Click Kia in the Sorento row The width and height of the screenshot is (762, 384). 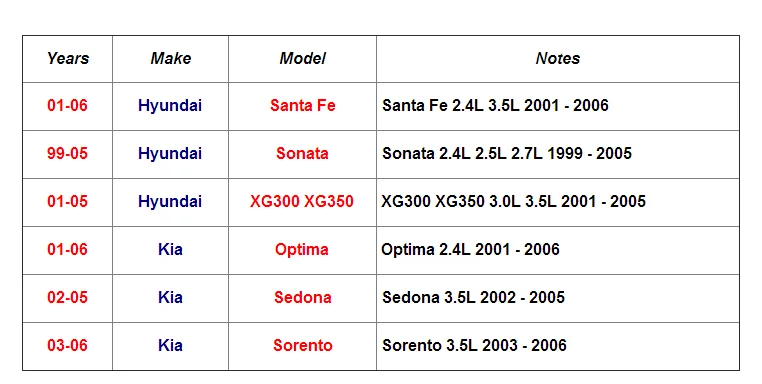click(171, 346)
